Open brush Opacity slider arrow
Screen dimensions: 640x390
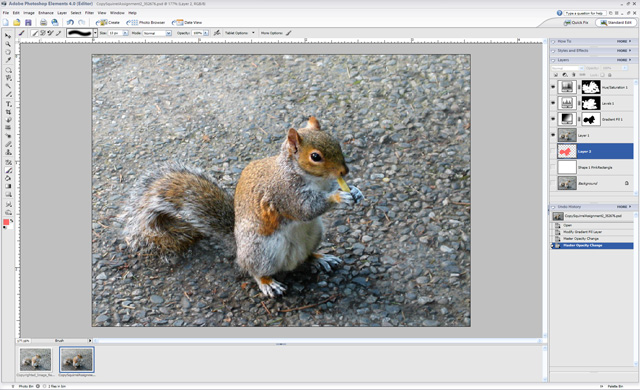click(206, 33)
